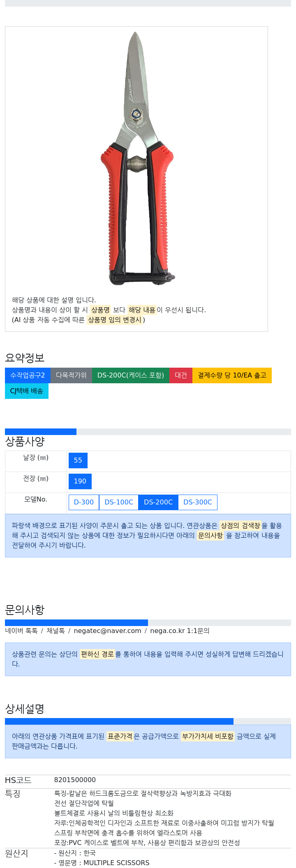Click the 다목적가위 gray tag
296x868 pixels.
pos(71,375)
